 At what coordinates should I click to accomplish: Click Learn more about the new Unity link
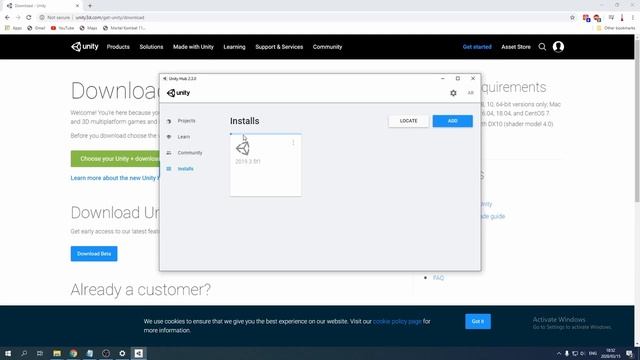click(x=115, y=178)
